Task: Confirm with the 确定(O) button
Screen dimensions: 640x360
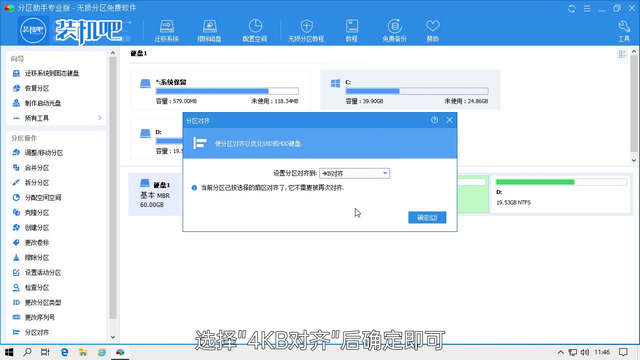Action: click(x=427, y=218)
